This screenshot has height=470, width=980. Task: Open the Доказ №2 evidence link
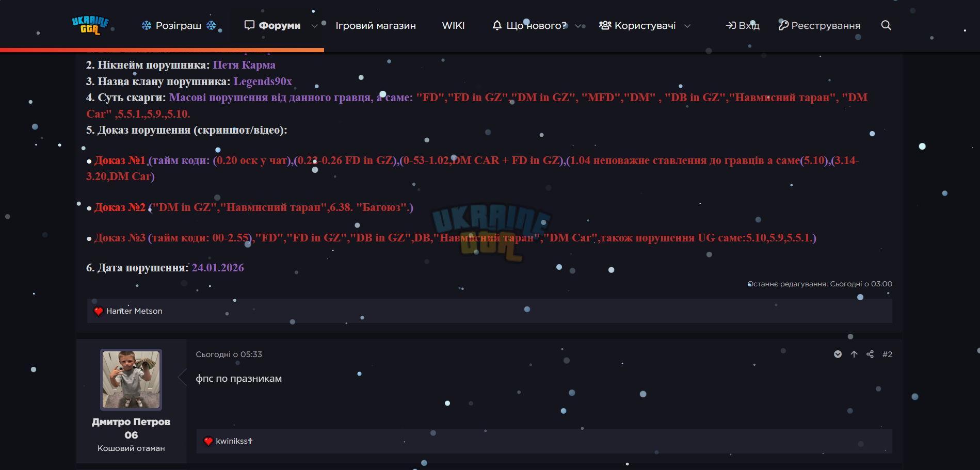(x=120, y=207)
